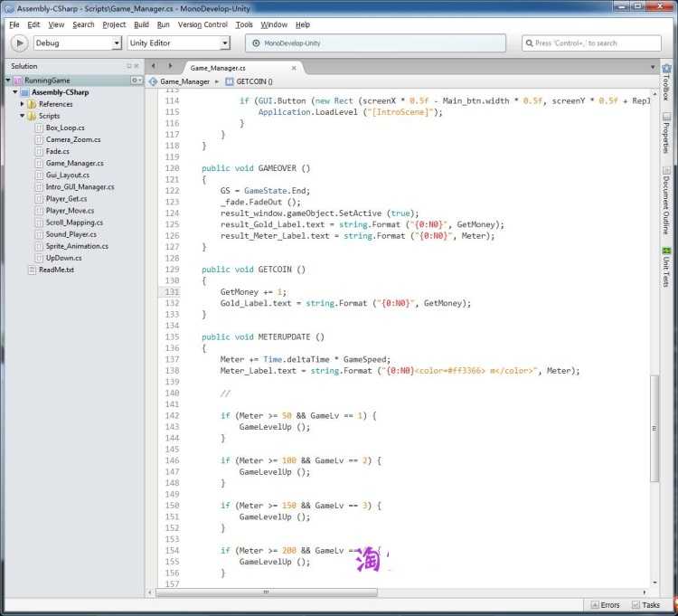Click the References folder icon
The image size is (678, 616).
32,104
